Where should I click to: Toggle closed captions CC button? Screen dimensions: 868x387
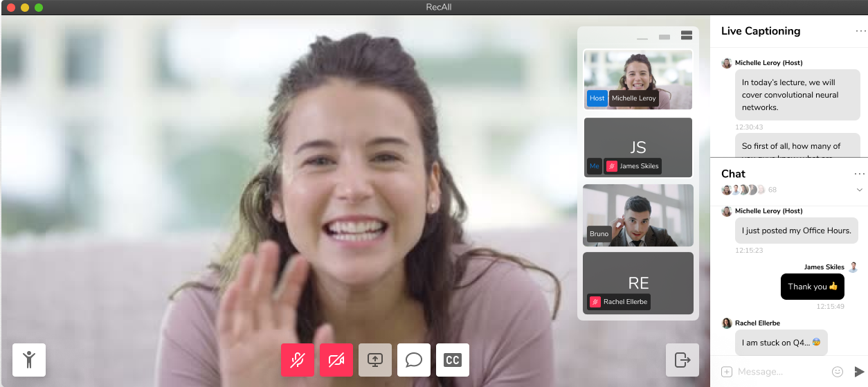coord(453,360)
